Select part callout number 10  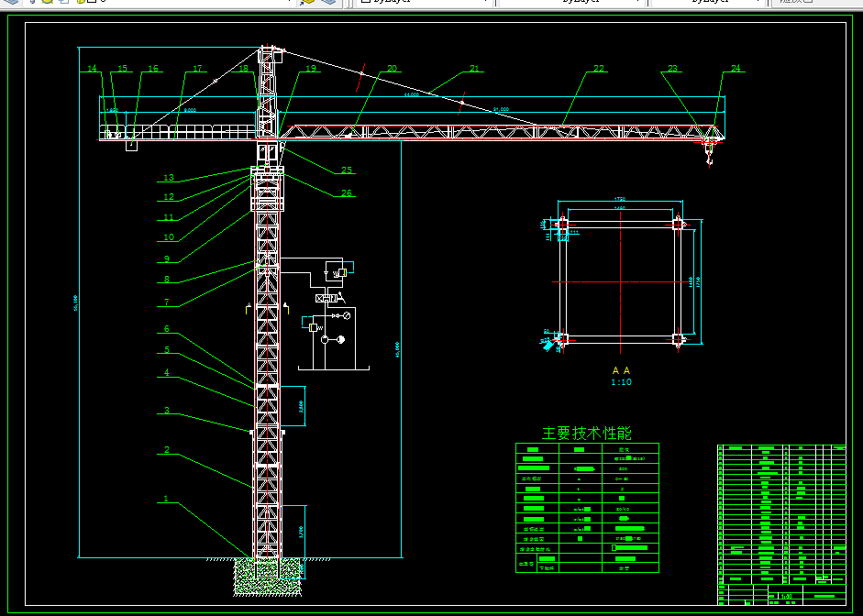coord(169,237)
